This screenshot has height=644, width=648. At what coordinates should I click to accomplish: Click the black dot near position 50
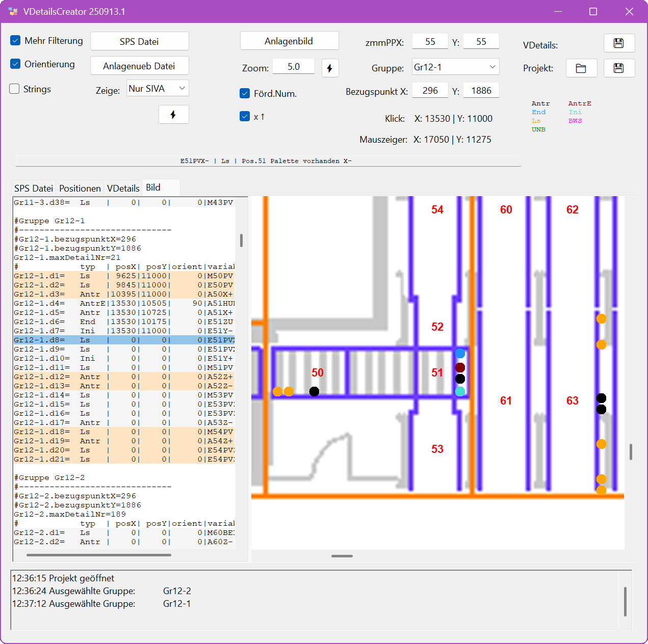point(314,391)
